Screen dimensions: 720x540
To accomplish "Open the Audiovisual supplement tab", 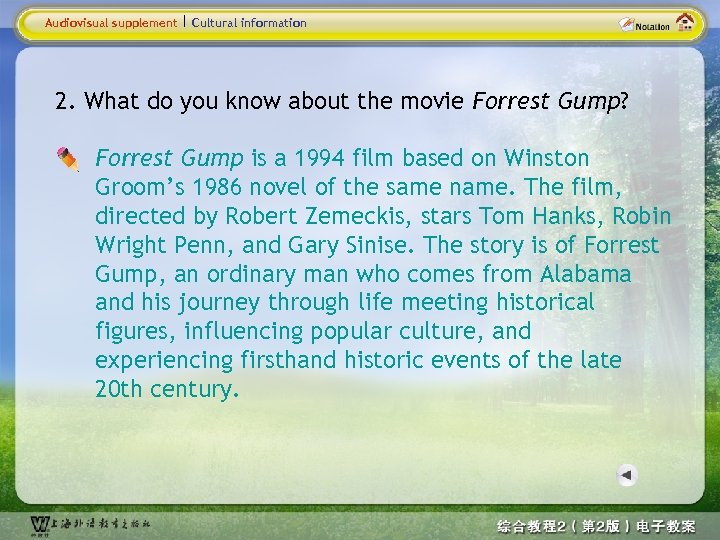I will click(x=111, y=22).
